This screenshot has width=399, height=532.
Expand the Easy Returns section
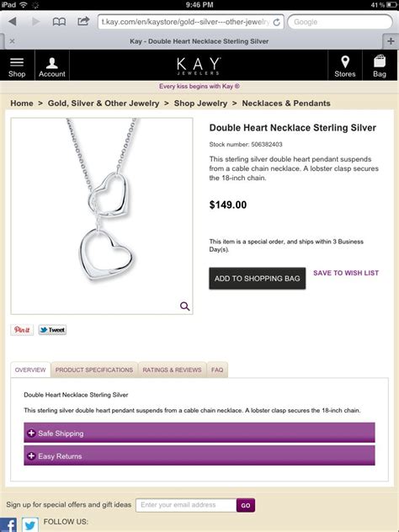coord(199,455)
